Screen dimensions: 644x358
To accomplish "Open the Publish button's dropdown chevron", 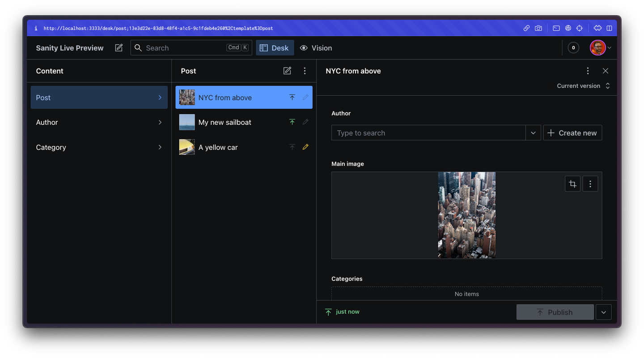I will point(603,312).
